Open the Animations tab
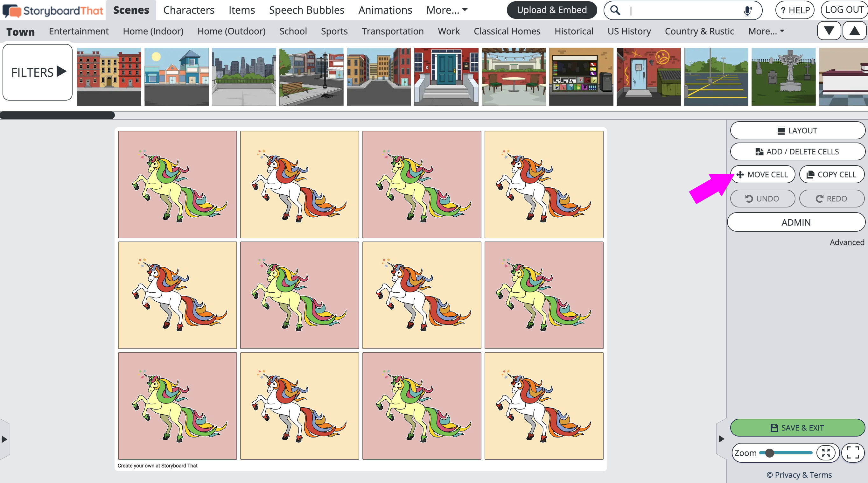The width and height of the screenshot is (868, 483). pyautogui.click(x=385, y=10)
